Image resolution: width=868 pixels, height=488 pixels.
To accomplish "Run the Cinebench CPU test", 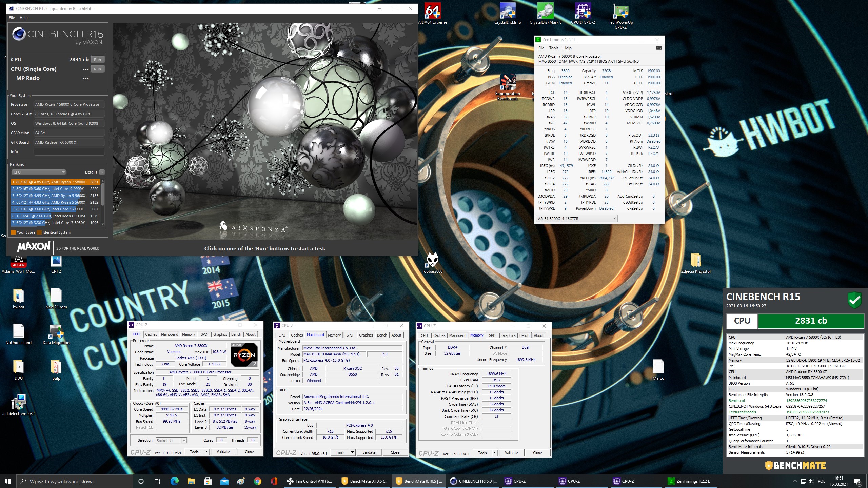I will click(x=97, y=60).
